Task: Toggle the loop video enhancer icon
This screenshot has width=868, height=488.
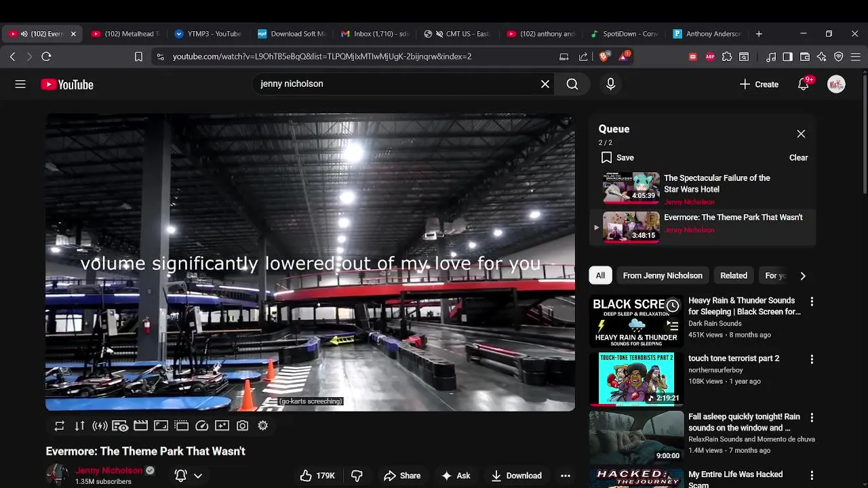Action: pyautogui.click(x=60, y=426)
